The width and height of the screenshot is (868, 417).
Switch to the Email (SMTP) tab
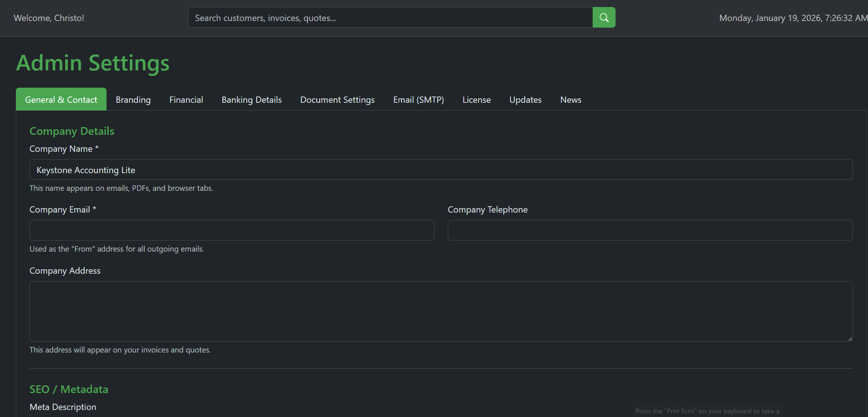(x=418, y=99)
